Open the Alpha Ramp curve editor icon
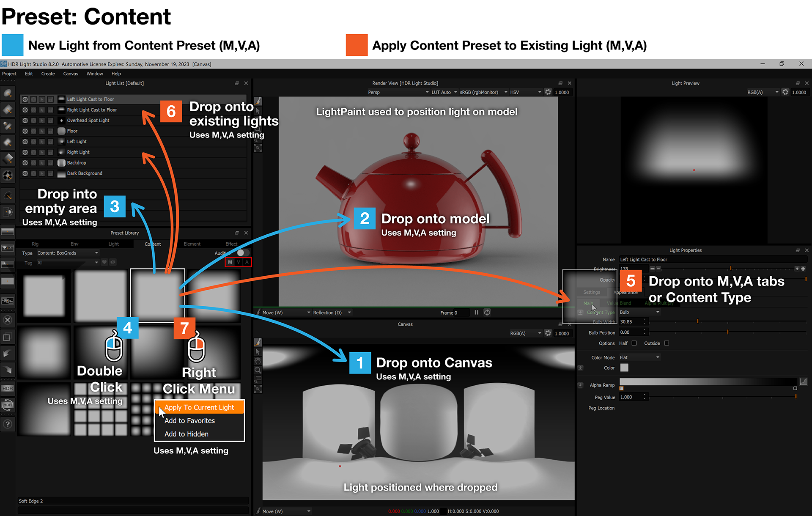Screen dimensions: 812x516 click(804, 382)
